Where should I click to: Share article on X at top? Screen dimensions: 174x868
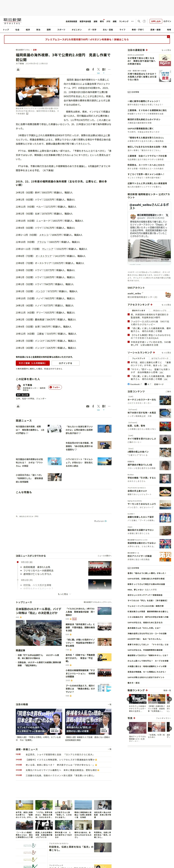(x=98, y=69)
